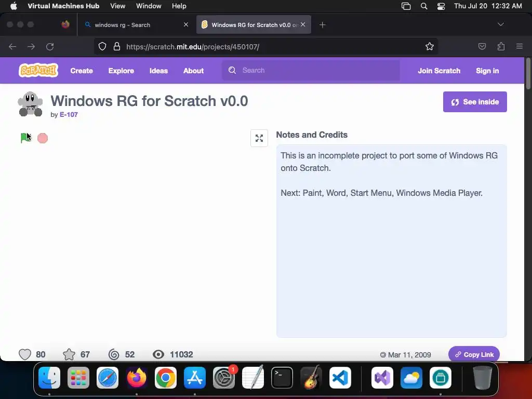Image resolution: width=532 pixels, height=399 pixels.
Task: Reload the page with the refresh icon
Action: [x=50, y=46]
